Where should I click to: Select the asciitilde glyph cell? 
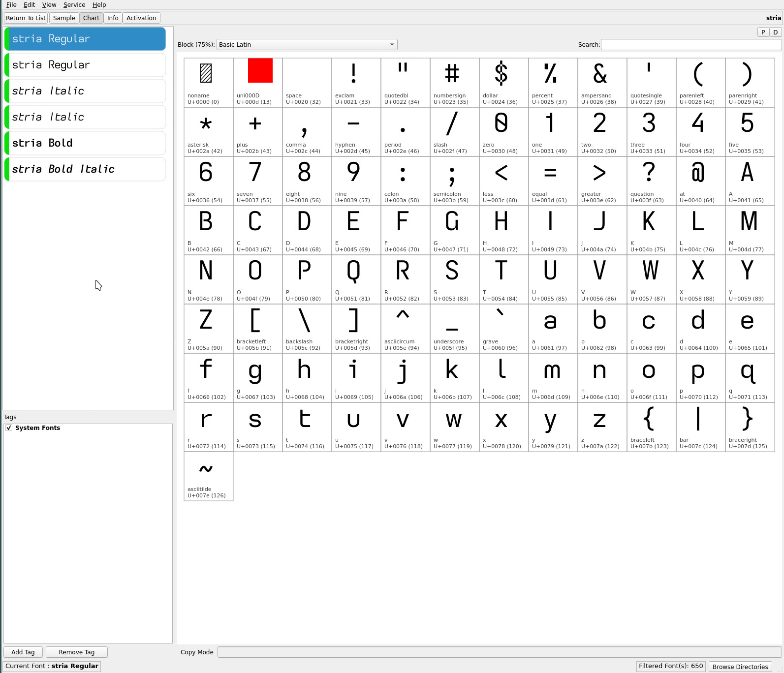[209, 476]
